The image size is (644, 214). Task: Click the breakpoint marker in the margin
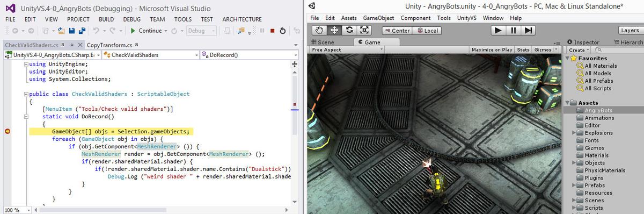pos(7,131)
